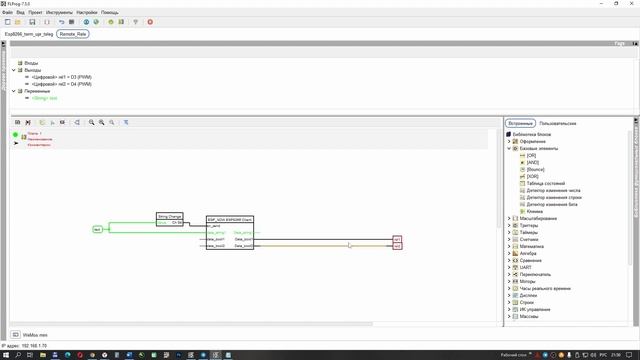
Task: Collapse the Переменные tree node
Action: [13, 91]
